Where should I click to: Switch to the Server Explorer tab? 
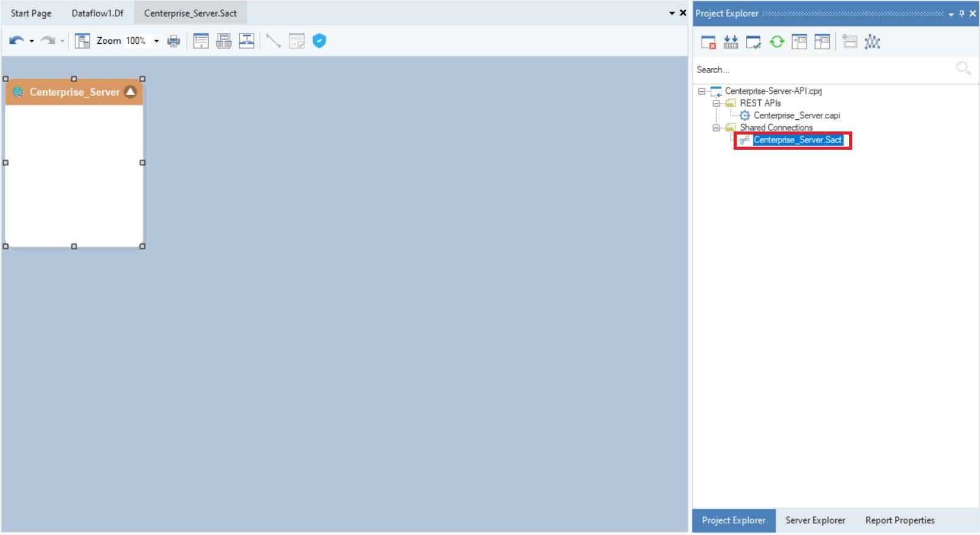[815, 520]
